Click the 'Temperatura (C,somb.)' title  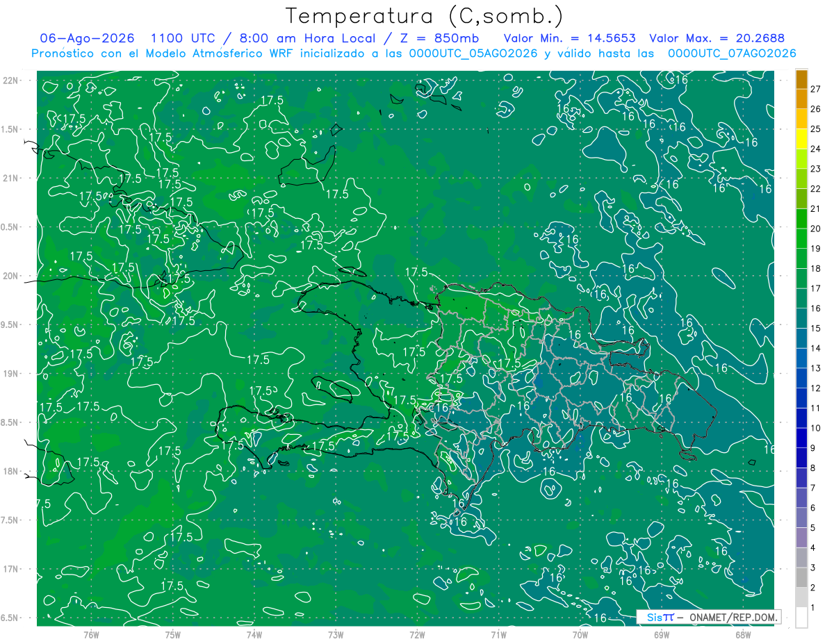424,15
